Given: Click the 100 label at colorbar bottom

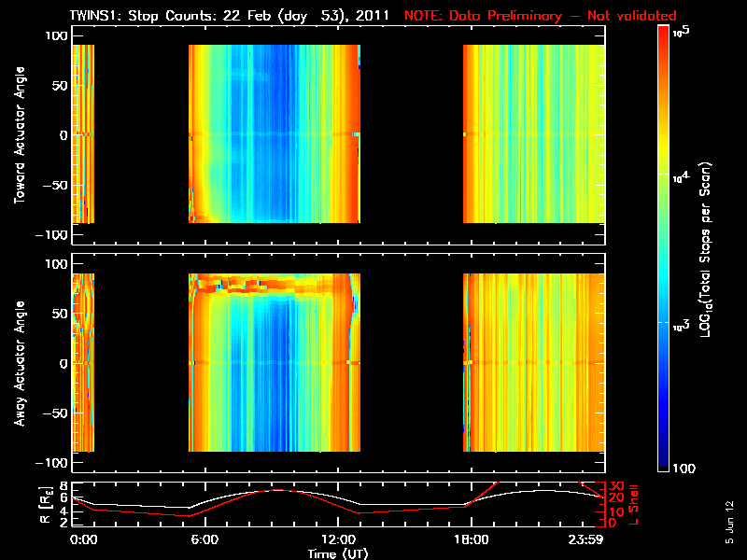Looking at the screenshot, I should pos(684,469).
